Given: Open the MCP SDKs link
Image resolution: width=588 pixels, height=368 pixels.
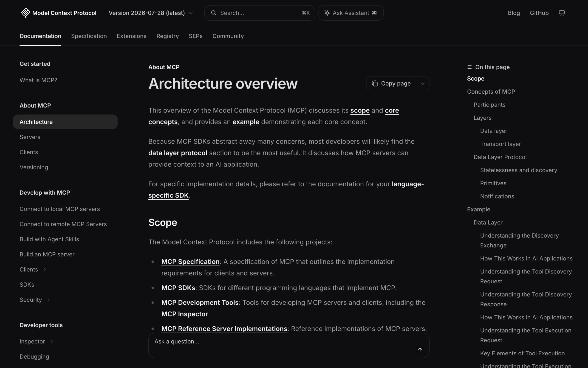Looking at the screenshot, I should pyautogui.click(x=178, y=288).
